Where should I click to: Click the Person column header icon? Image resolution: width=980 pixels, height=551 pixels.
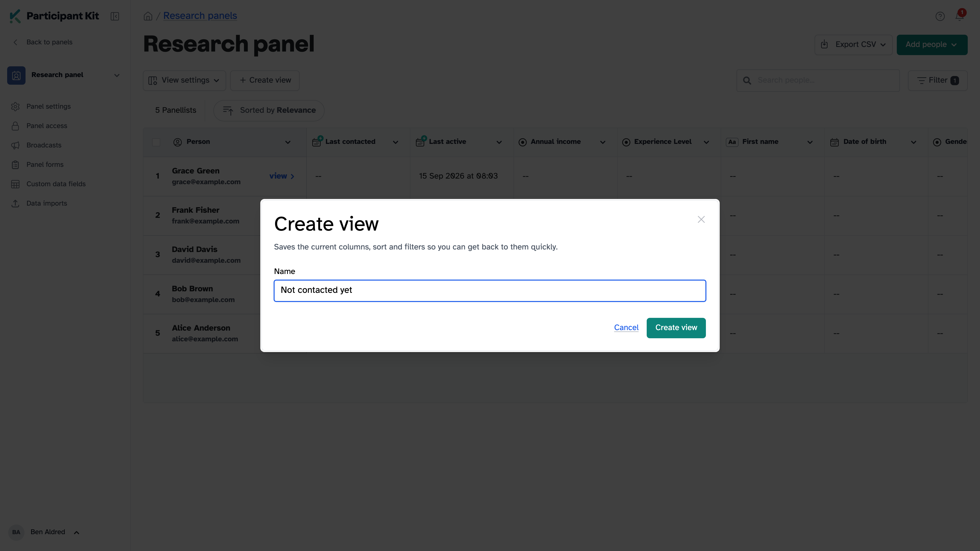coord(177,142)
